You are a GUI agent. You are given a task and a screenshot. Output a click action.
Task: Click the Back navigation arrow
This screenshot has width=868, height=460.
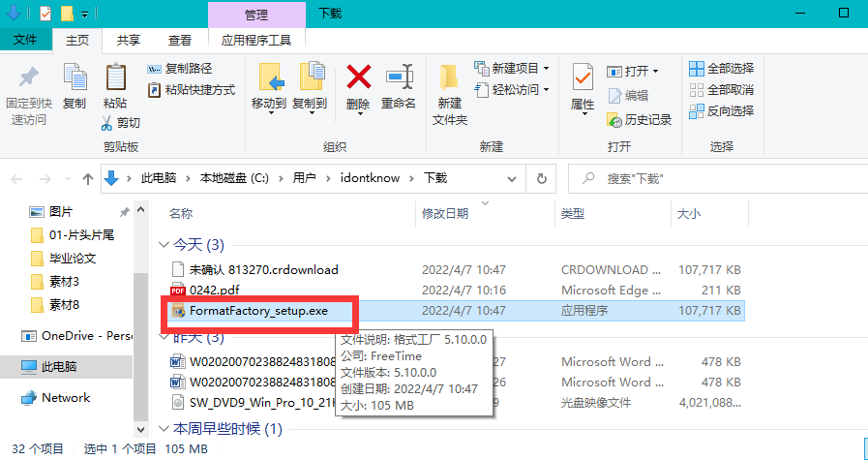[17, 178]
